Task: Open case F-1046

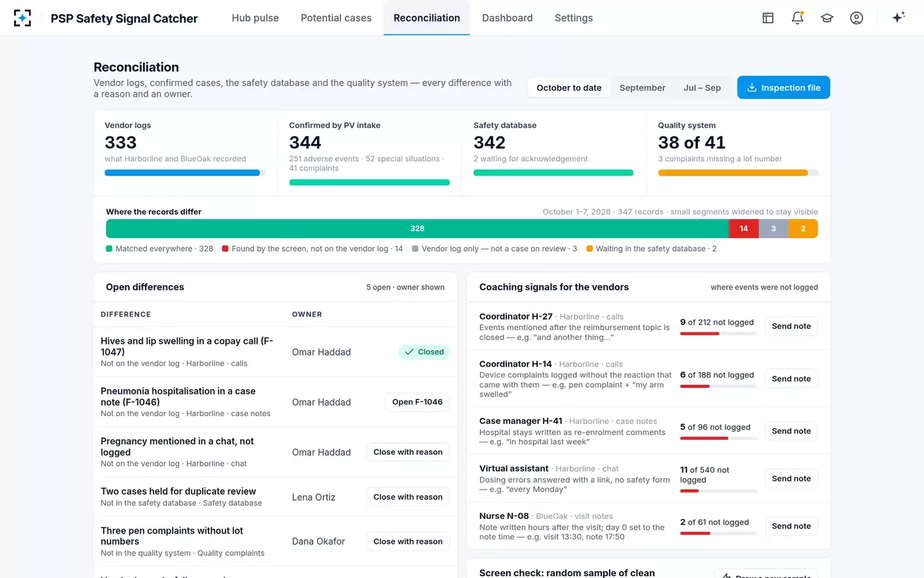Action: click(417, 402)
